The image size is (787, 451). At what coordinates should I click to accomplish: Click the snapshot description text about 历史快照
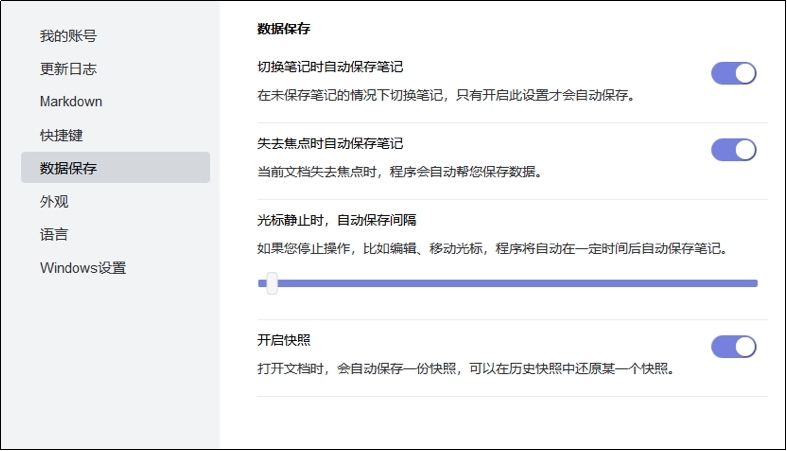[x=467, y=369]
